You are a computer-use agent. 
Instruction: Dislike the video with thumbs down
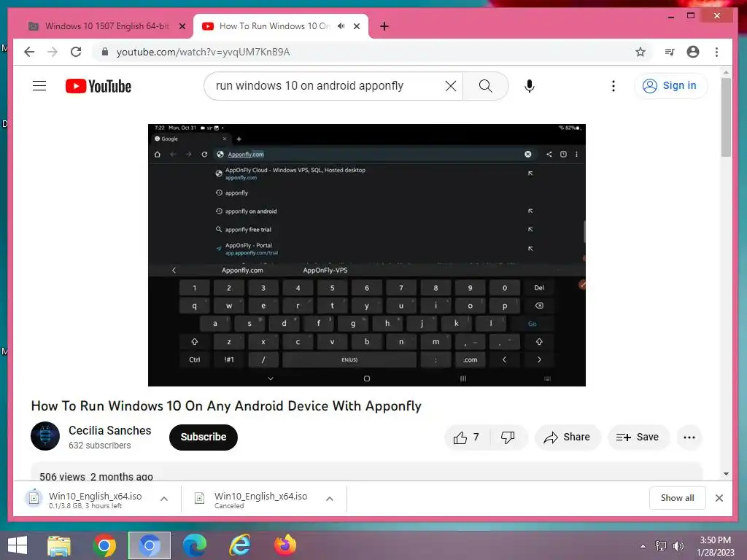(x=508, y=437)
